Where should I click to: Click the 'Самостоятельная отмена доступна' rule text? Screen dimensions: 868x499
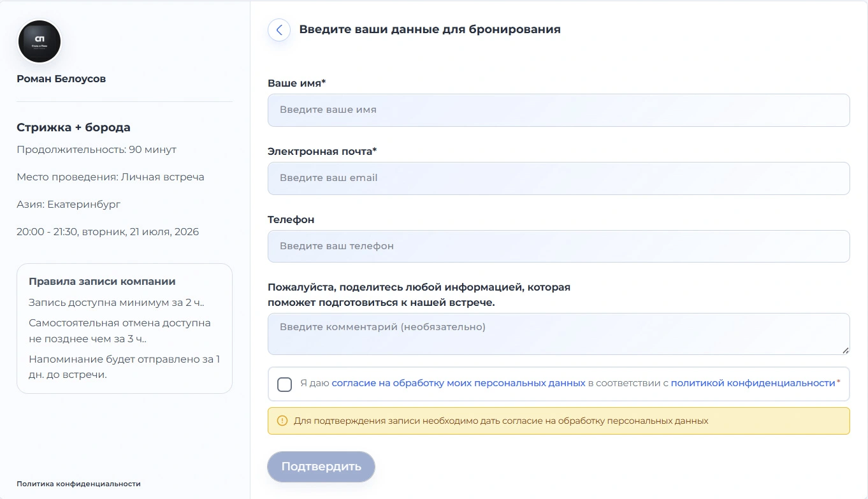pyautogui.click(x=120, y=331)
